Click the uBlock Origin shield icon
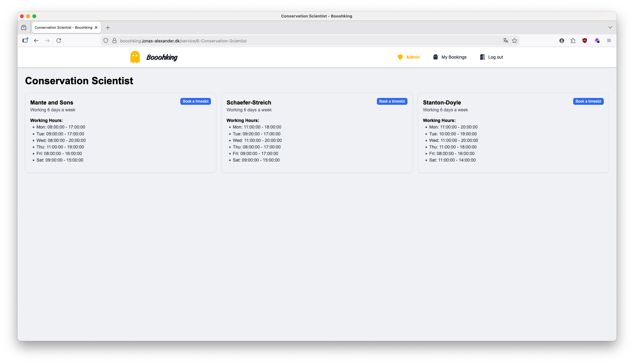 tap(585, 41)
